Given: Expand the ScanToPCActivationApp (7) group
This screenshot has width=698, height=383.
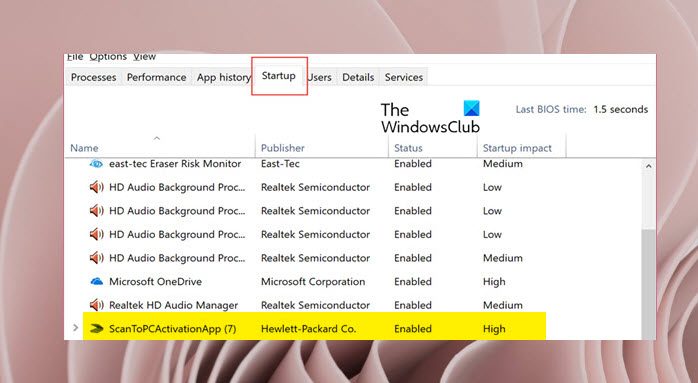Looking at the screenshot, I should pyautogui.click(x=75, y=328).
